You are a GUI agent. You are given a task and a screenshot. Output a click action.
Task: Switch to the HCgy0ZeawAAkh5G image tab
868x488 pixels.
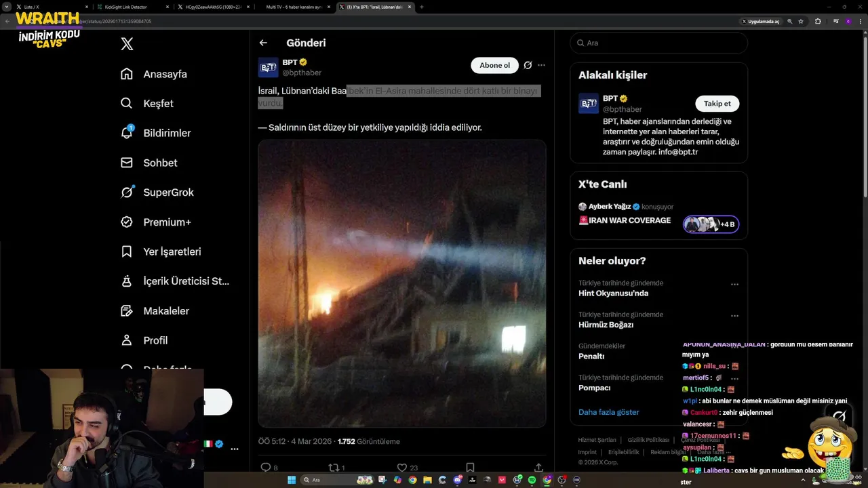point(212,7)
